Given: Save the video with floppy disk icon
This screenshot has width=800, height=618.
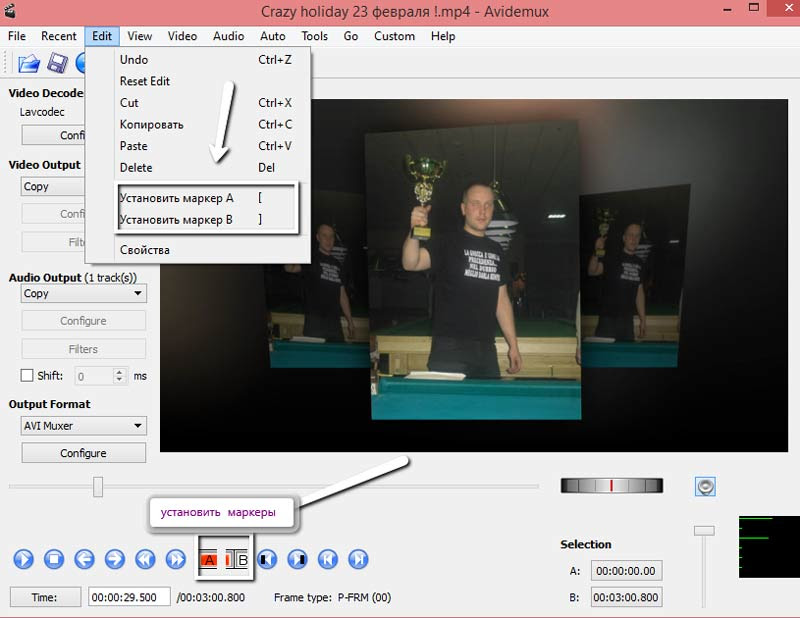Looking at the screenshot, I should (57, 64).
